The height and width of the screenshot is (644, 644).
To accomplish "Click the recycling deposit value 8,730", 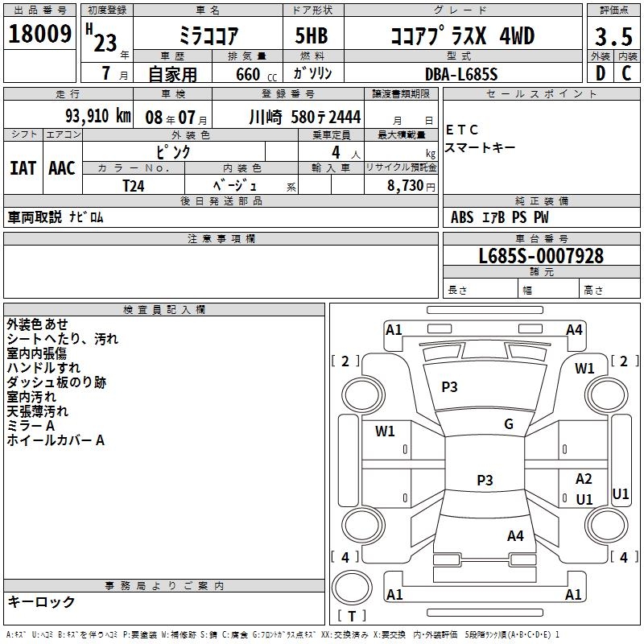I will pyautogui.click(x=408, y=185).
